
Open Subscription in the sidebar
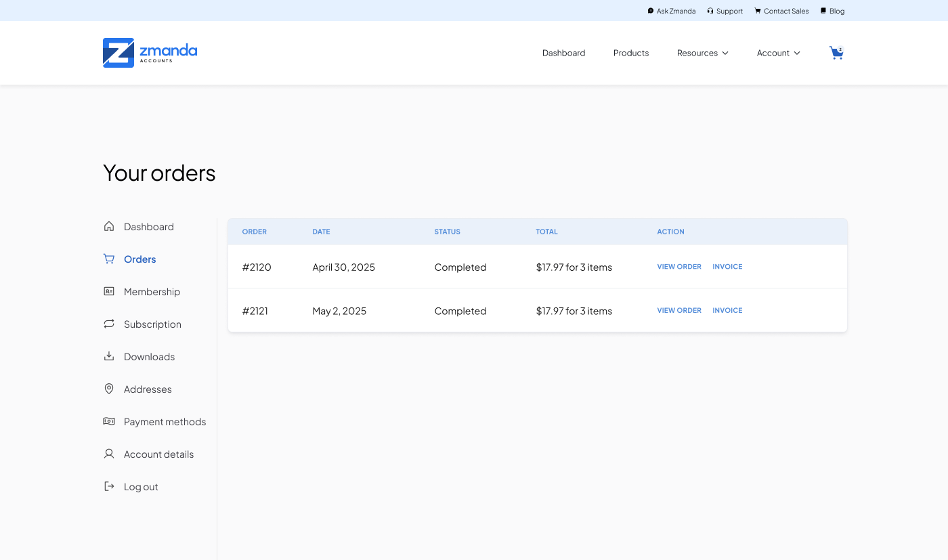152,324
